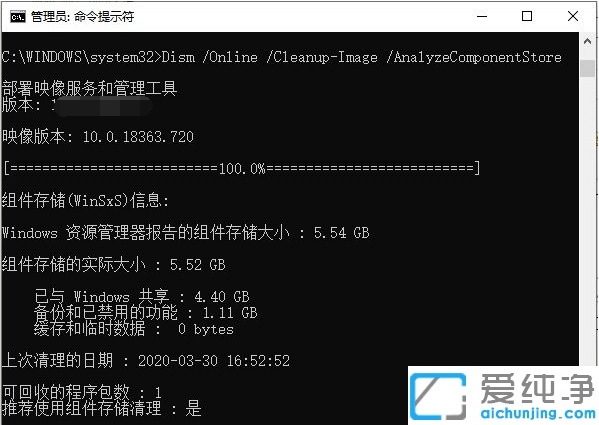
Task: Click the 可回收的程序包数 : 1 line
Action: [82, 392]
